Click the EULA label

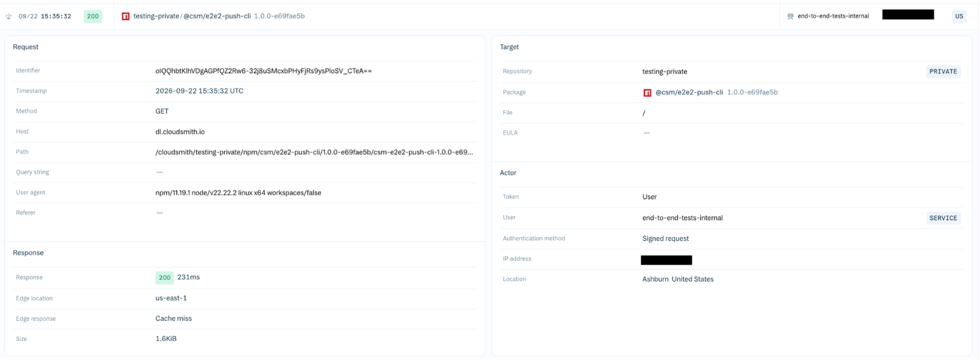(x=510, y=133)
